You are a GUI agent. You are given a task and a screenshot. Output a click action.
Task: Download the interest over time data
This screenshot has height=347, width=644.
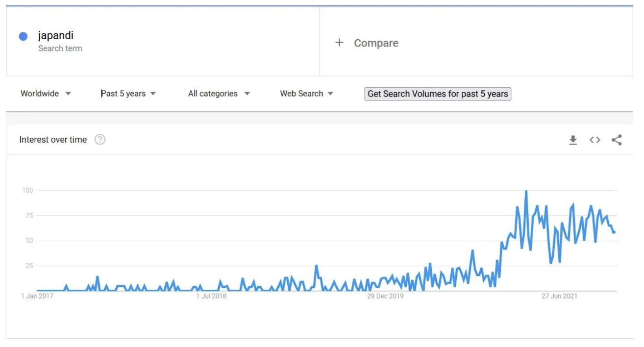coord(573,140)
